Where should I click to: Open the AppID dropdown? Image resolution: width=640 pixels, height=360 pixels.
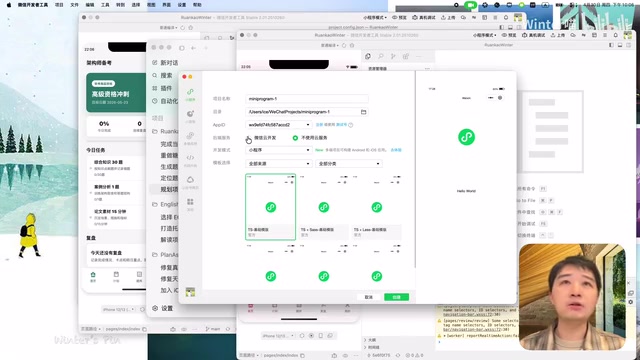point(279,125)
